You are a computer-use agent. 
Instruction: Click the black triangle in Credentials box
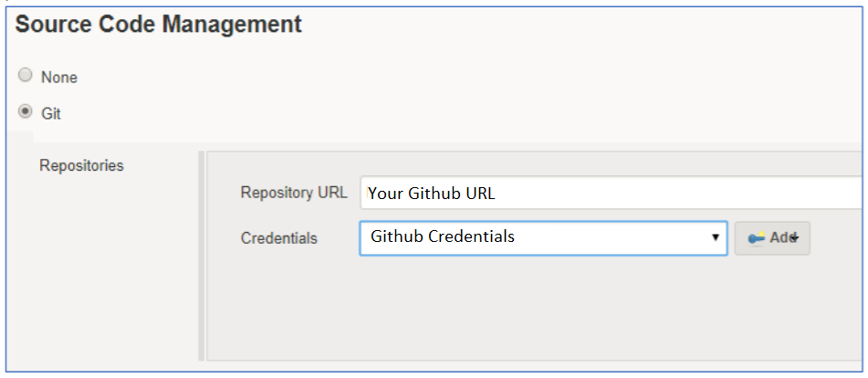[x=716, y=237]
